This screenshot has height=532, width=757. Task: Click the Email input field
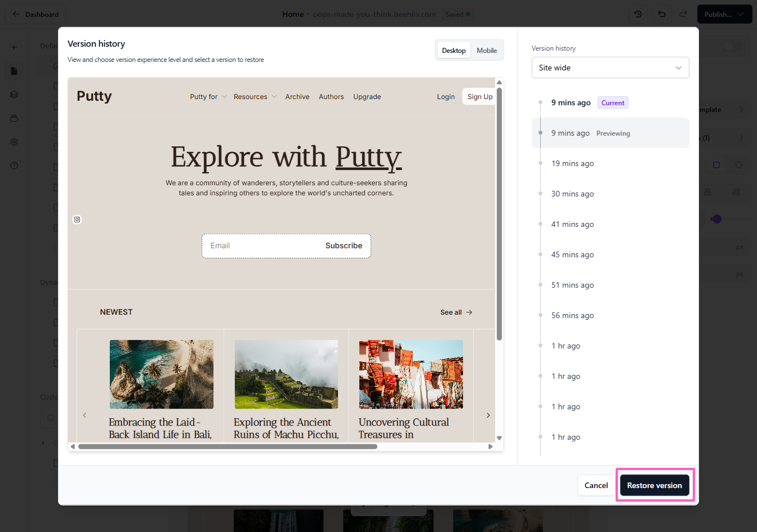tap(259, 246)
